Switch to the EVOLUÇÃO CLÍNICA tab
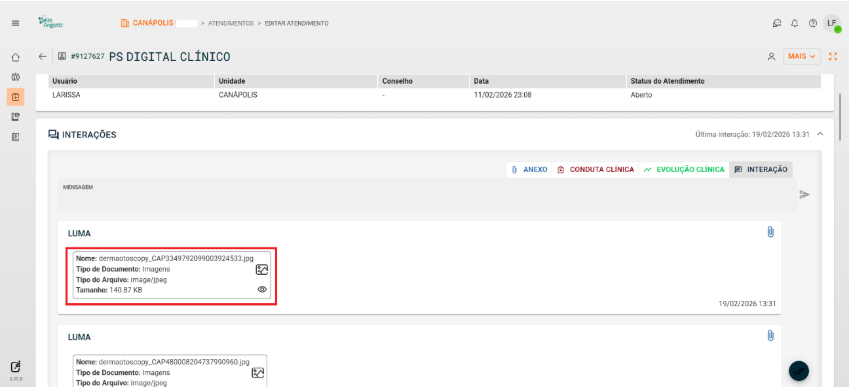The width and height of the screenshot is (849, 387). click(x=684, y=169)
